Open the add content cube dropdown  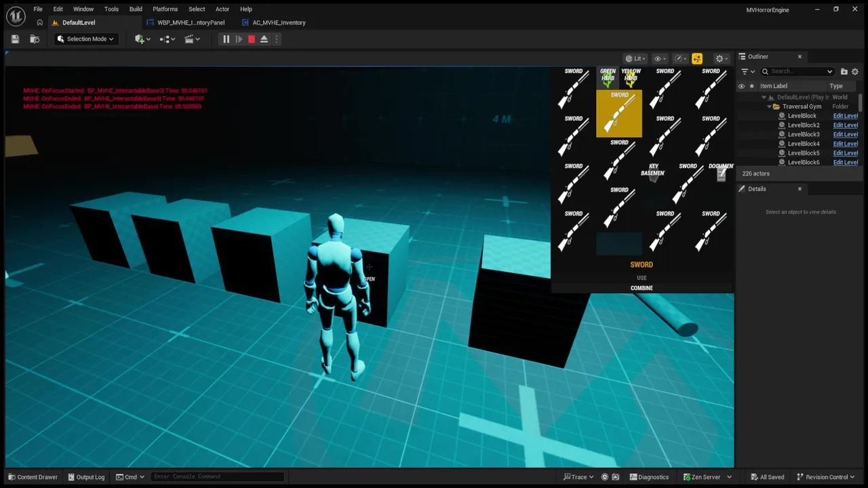pos(142,39)
